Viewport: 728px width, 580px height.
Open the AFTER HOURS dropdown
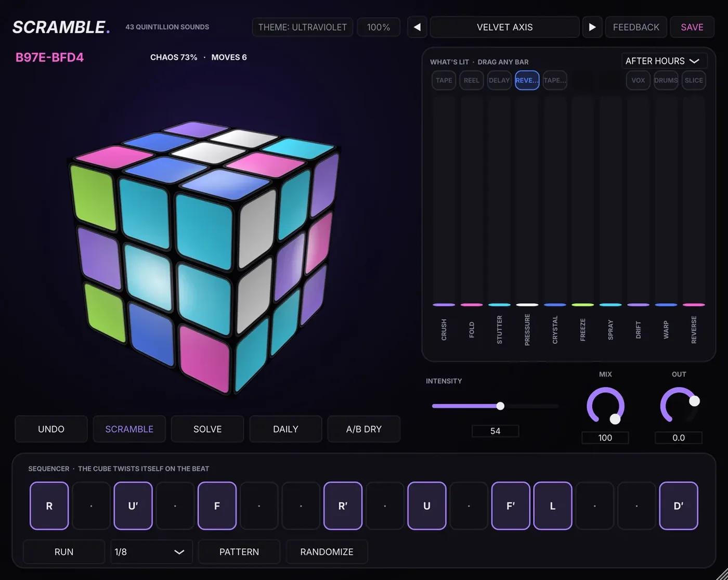(664, 61)
